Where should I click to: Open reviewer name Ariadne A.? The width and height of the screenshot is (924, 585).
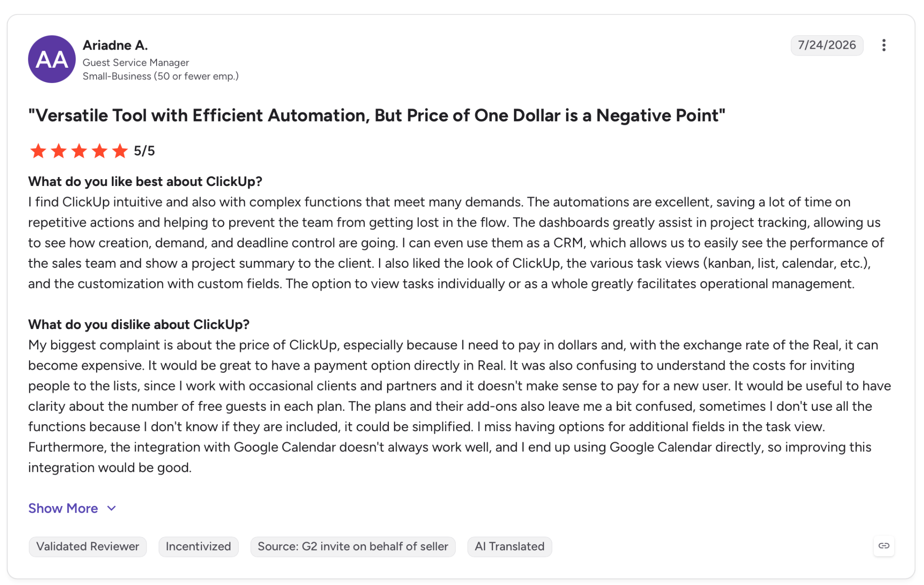(x=115, y=45)
